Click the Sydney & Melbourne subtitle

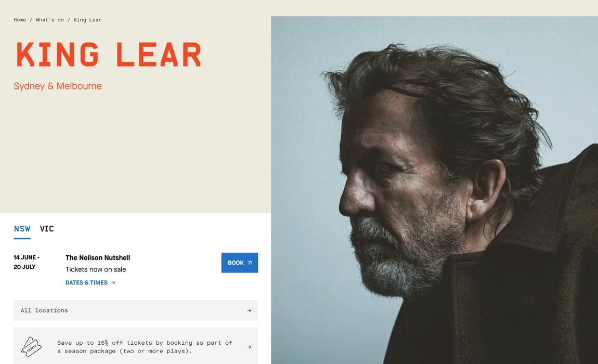click(x=58, y=86)
